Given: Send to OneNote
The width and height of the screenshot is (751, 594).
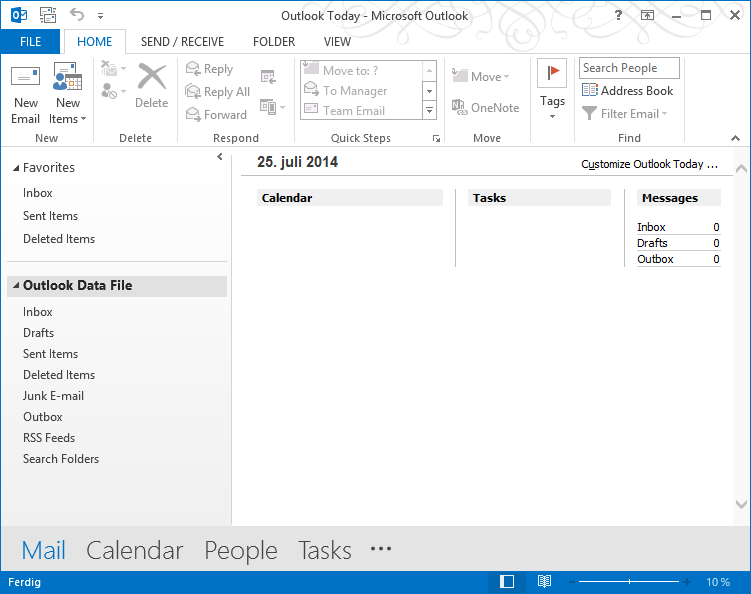Looking at the screenshot, I should 485,107.
